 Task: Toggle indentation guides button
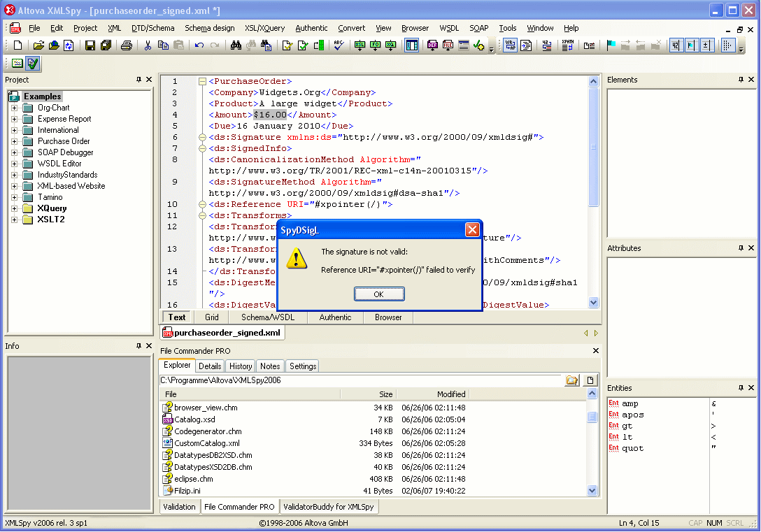pyautogui.click(x=727, y=45)
